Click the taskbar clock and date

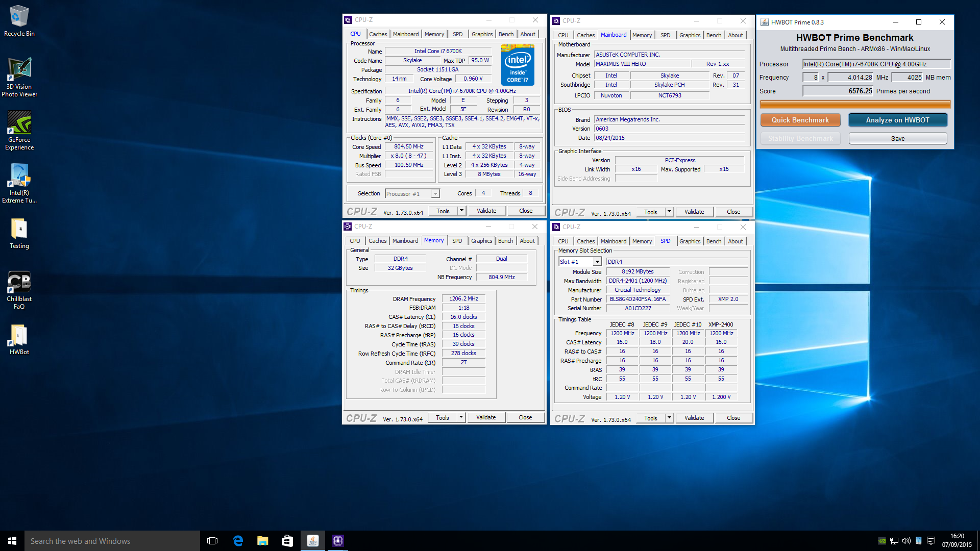click(x=957, y=540)
